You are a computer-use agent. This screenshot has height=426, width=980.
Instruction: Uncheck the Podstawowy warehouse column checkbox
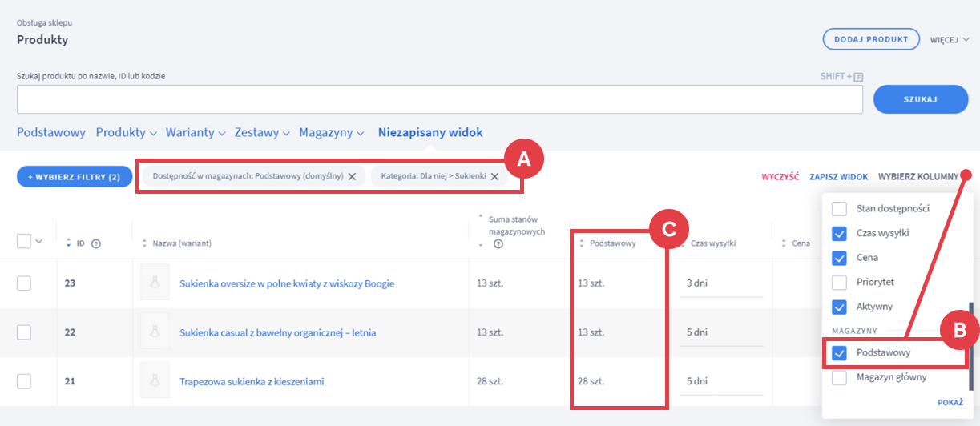pyautogui.click(x=839, y=352)
